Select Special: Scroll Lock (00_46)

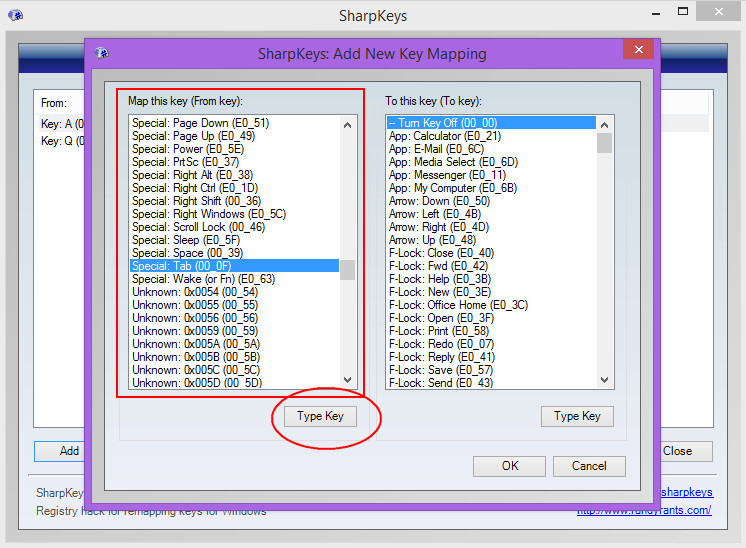coord(234,227)
